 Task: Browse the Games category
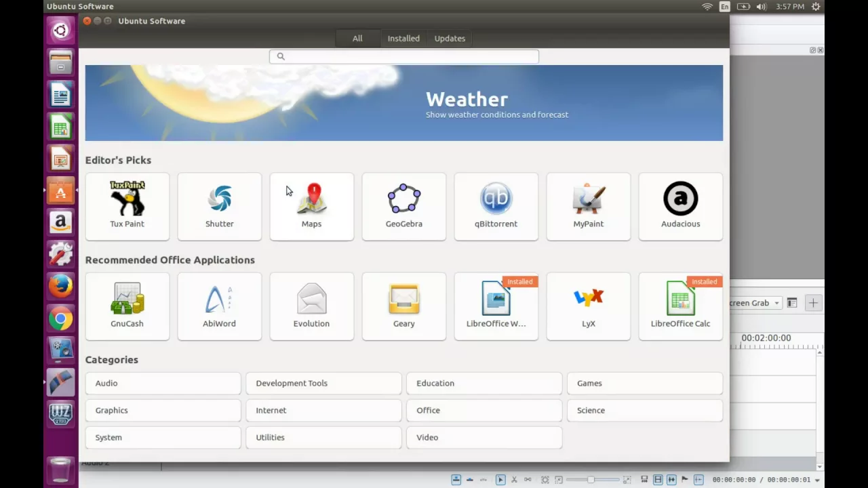(645, 383)
